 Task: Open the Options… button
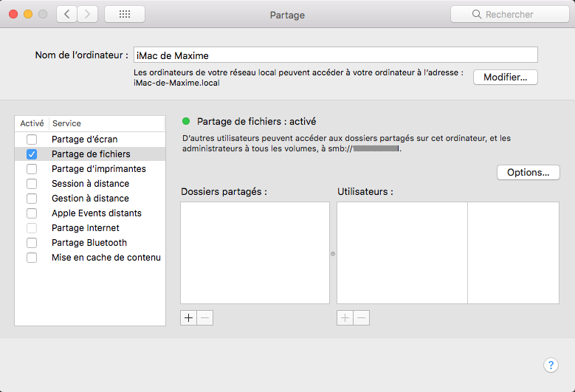[528, 173]
